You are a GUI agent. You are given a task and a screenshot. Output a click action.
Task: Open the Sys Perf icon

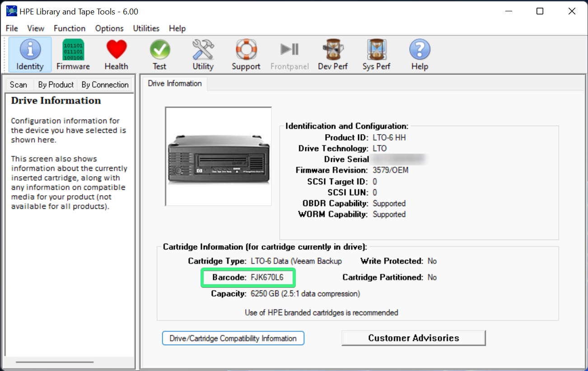(376, 54)
